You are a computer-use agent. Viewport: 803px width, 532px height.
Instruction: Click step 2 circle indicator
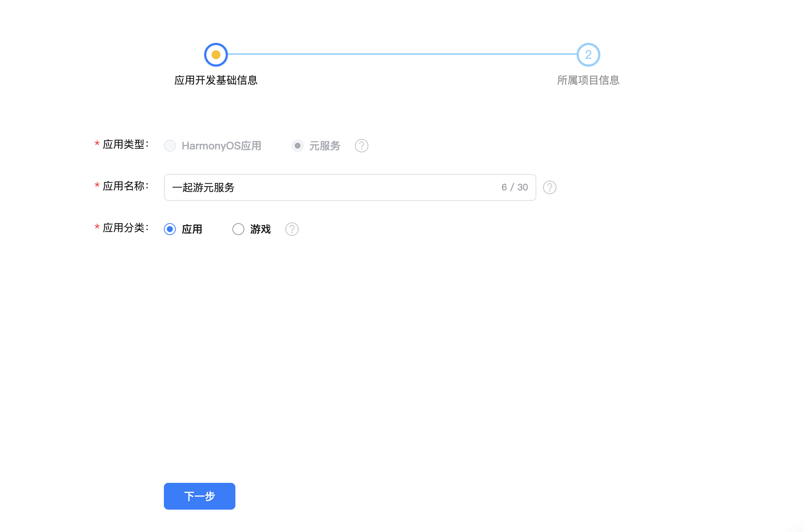coord(588,55)
